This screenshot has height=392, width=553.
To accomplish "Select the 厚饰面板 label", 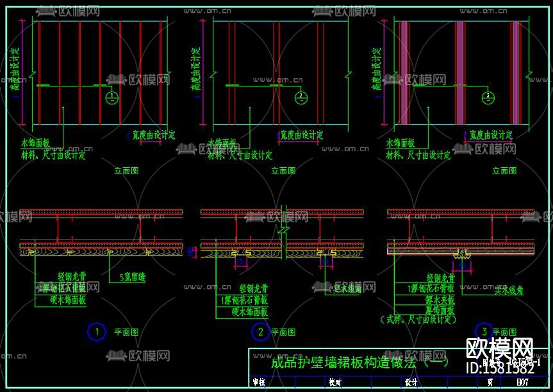I will pyautogui.click(x=440, y=310).
